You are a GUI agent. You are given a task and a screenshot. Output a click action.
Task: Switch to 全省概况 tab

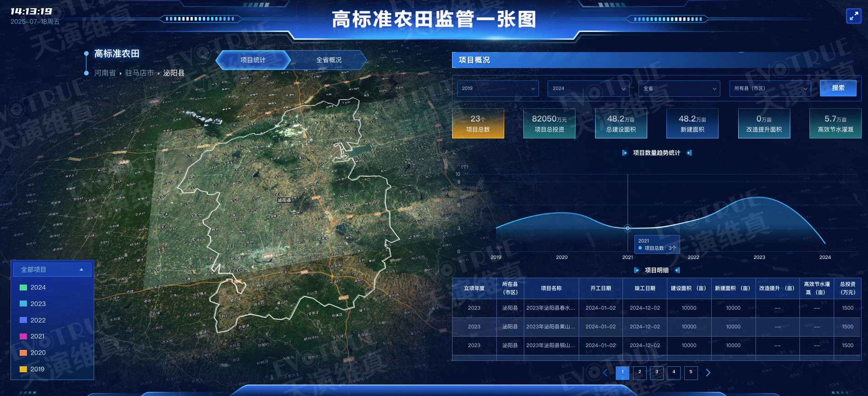tap(329, 60)
